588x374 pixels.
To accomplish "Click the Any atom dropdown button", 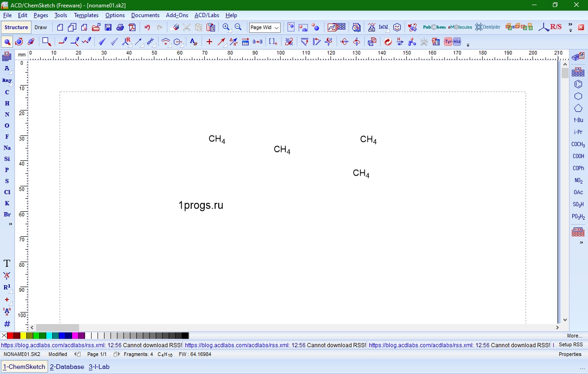I will 7,80.
